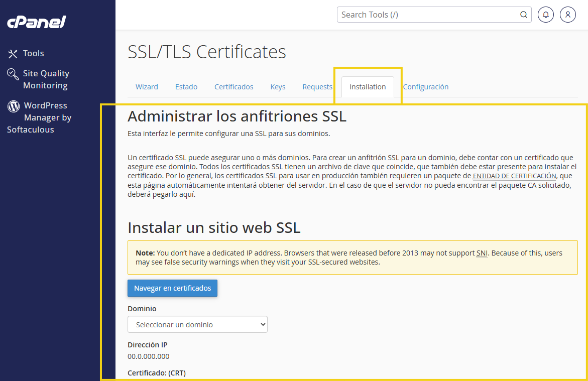588x381 pixels.
Task: Select the Installation tab
Action: pyautogui.click(x=368, y=87)
